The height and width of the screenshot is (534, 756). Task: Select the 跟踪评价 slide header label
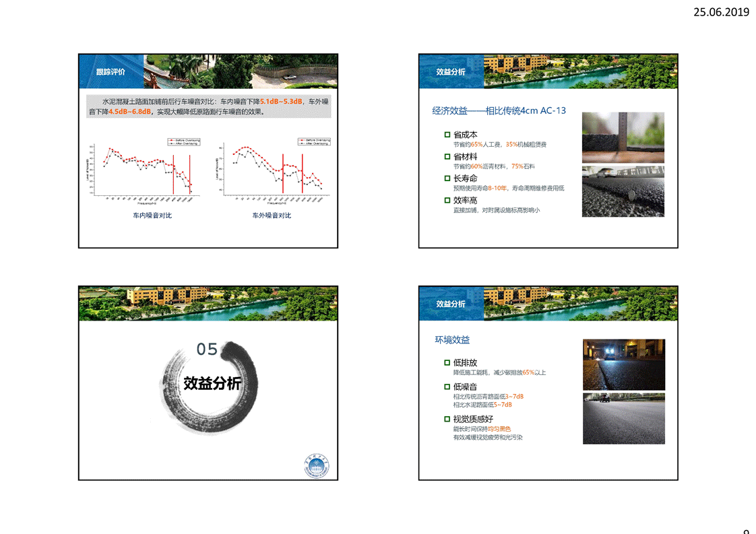tap(111, 71)
